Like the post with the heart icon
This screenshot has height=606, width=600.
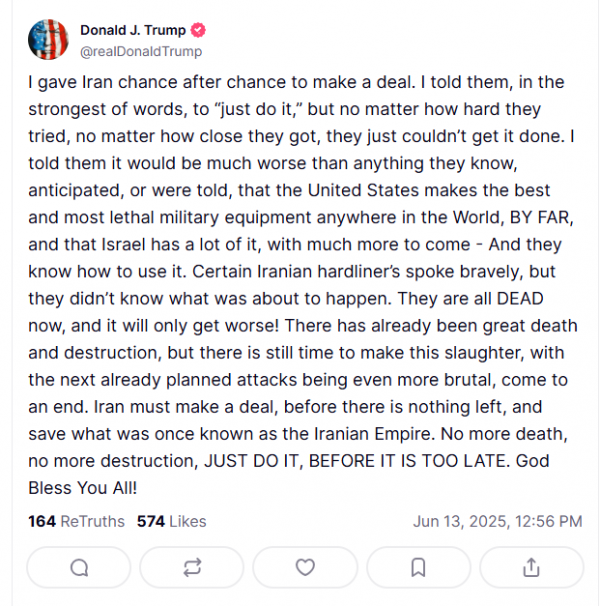(x=305, y=567)
